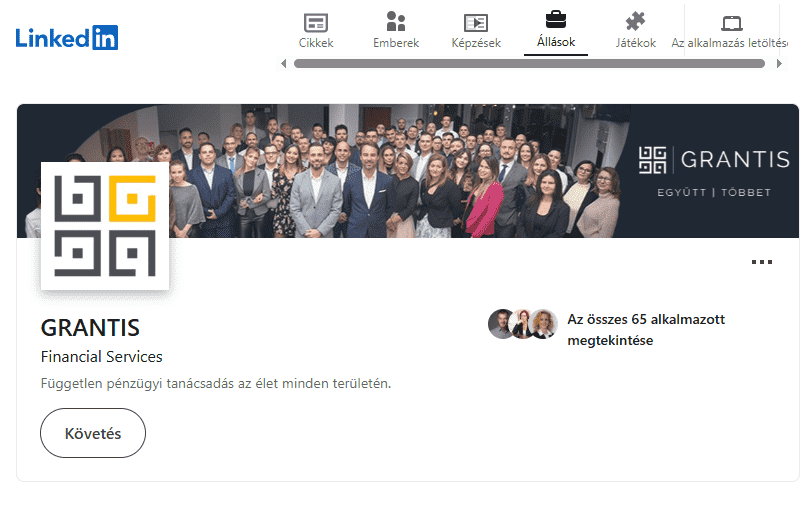Go to the LinkedIn home logo
This screenshot has height=507, width=808.
point(67,38)
